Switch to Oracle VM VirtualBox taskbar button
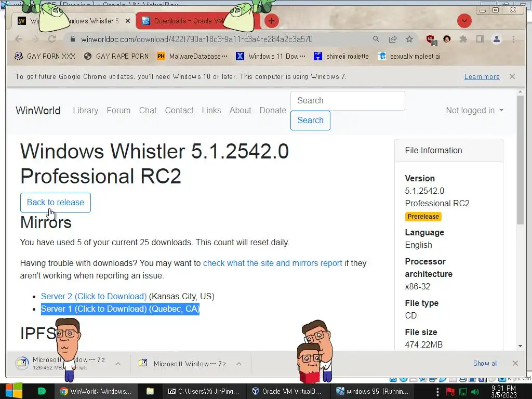Screen dimensions: 532x399 coord(287,392)
